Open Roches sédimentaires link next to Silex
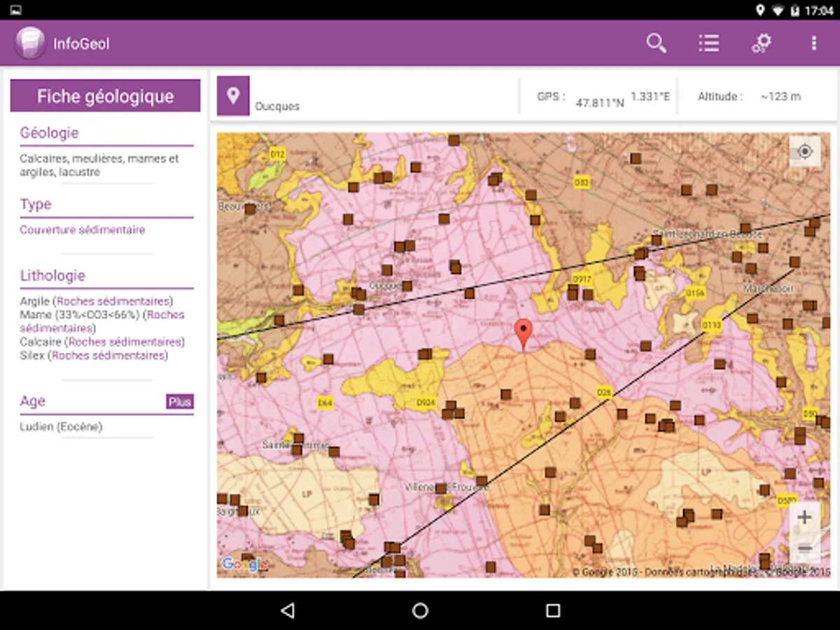Screen dimensions: 840x630 click(108, 356)
